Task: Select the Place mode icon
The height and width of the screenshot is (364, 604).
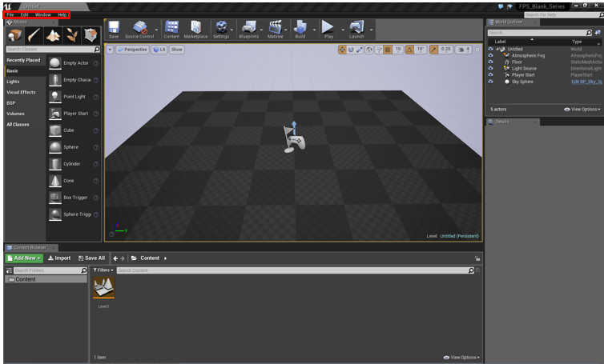Action: [x=15, y=35]
